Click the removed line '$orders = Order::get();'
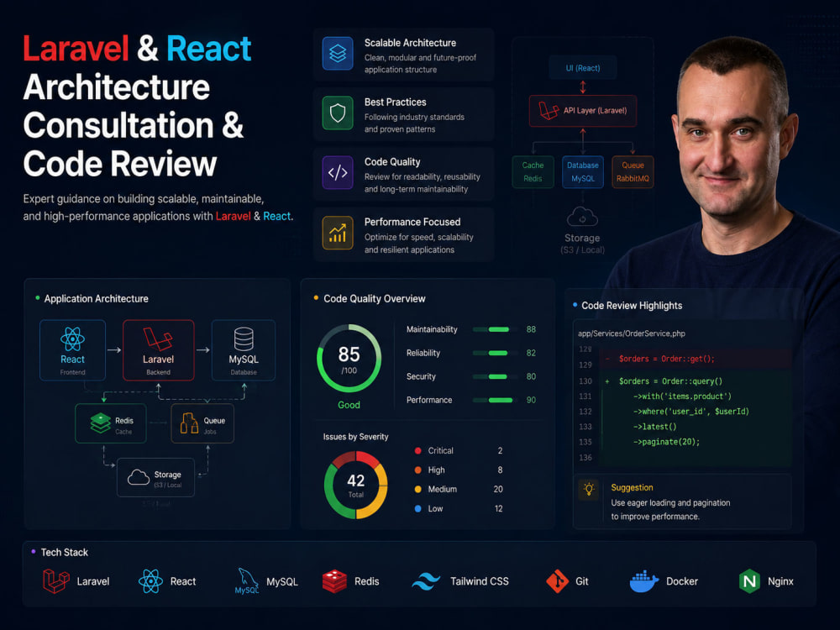This screenshot has height=630, width=840. click(x=666, y=359)
